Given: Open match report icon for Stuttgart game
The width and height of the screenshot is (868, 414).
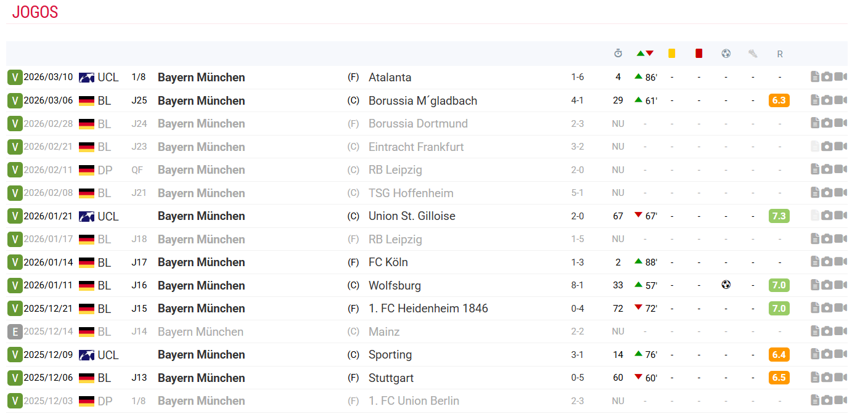Looking at the screenshot, I should (815, 378).
